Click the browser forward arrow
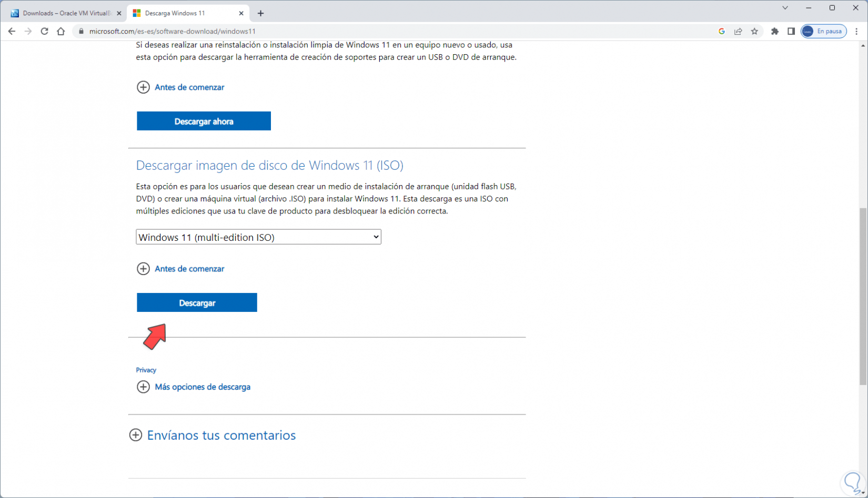This screenshot has width=868, height=498. [x=28, y=32]
